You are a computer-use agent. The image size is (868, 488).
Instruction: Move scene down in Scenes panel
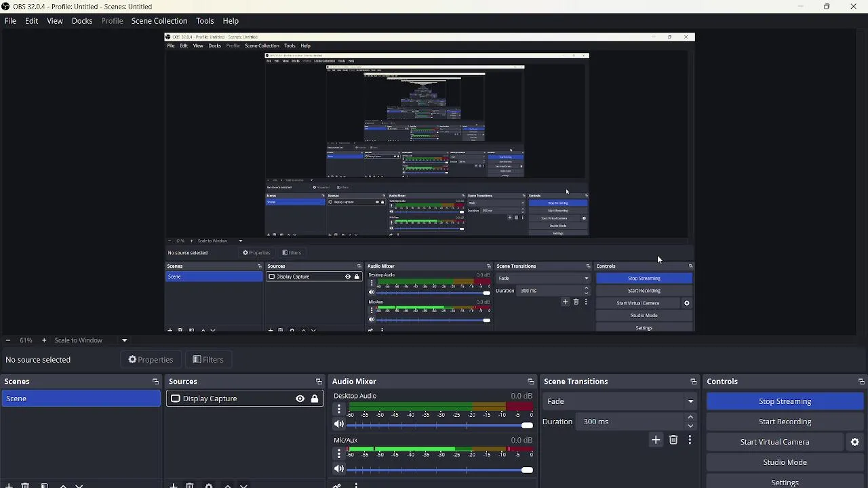coord(79,485)
